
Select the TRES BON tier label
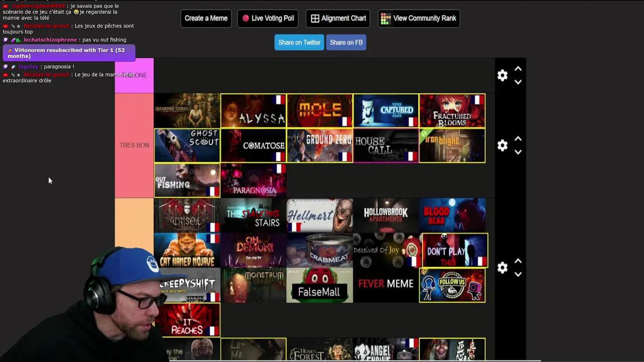(134, 145)
